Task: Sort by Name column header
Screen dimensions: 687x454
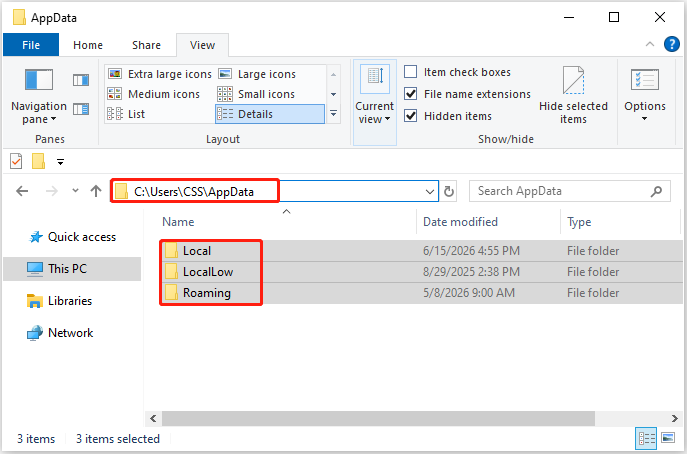Action: [x=178, y=222]
